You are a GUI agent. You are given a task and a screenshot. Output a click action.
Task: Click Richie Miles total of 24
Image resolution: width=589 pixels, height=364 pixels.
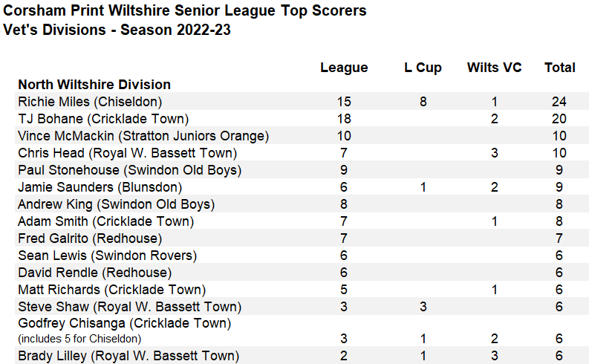tap(559, 102)
